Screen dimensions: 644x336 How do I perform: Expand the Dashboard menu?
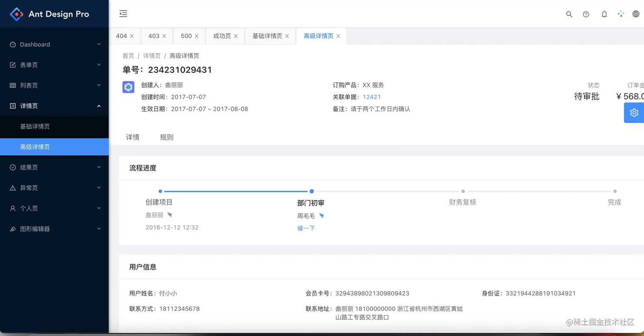55,44
